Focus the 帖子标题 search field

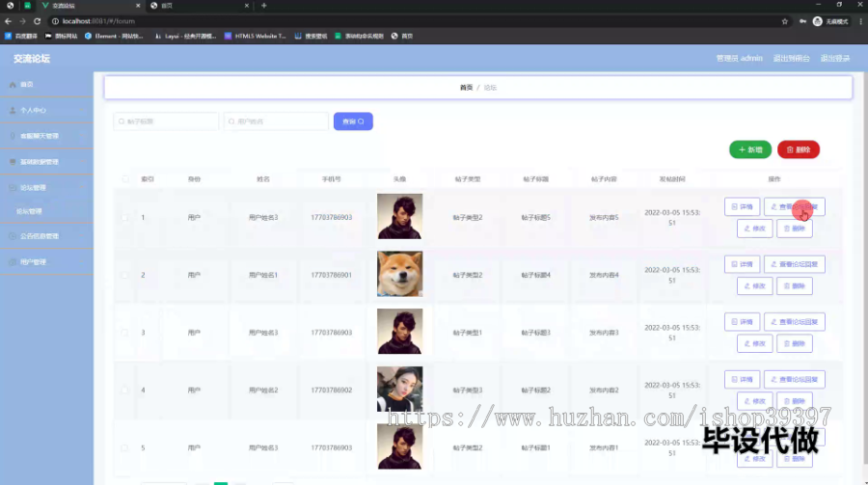click(166, 121)
